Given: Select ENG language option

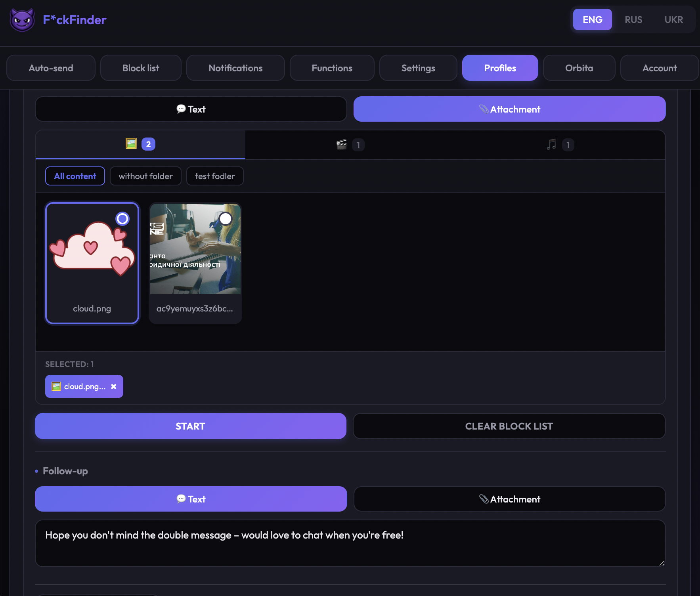Looking at the screenshot, I should tap(592, 20).
